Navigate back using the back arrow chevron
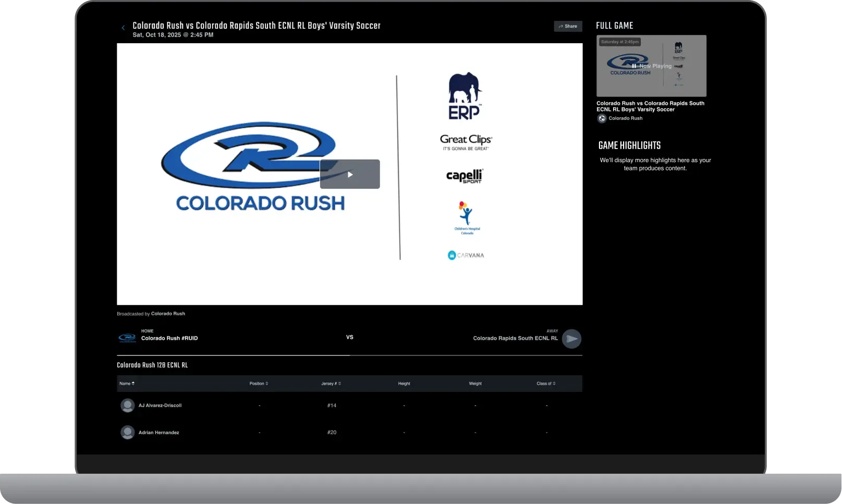 pyautogui.click(x=123, y=27)
